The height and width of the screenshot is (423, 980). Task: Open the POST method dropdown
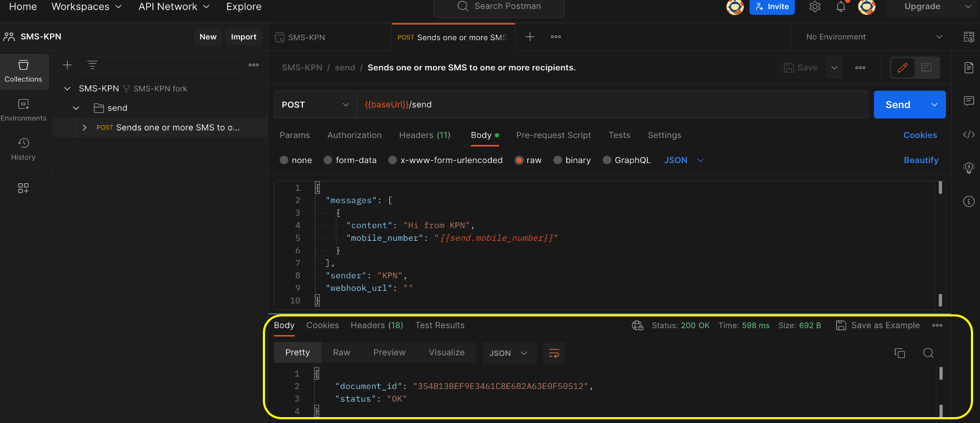(x=315, y=104)
